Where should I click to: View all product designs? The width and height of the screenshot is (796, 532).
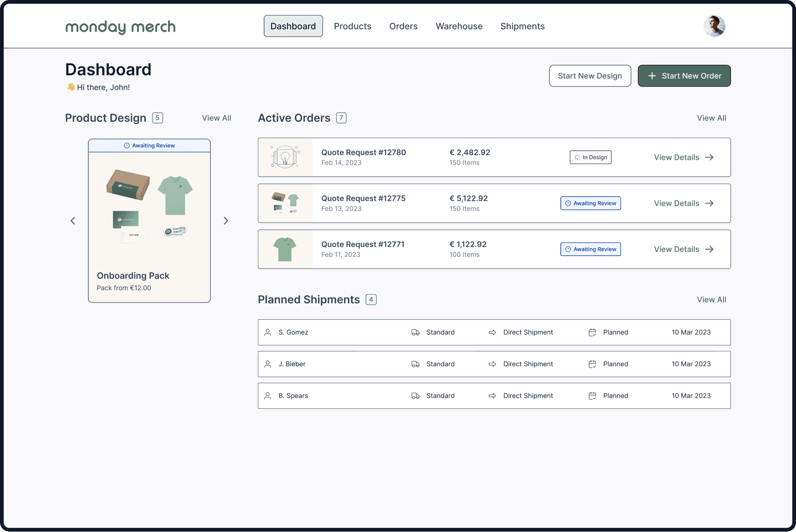pos(216,118)
